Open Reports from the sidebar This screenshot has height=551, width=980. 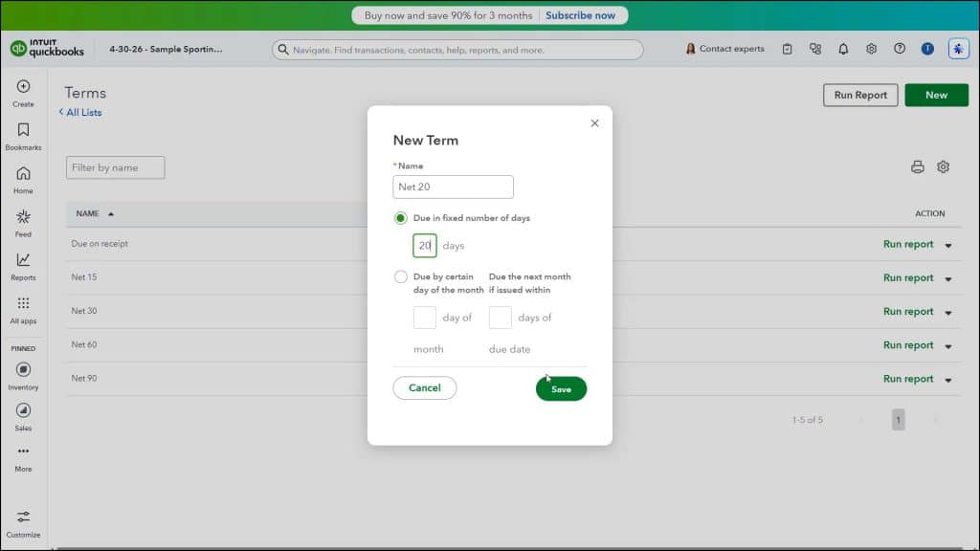click(23, 267)
